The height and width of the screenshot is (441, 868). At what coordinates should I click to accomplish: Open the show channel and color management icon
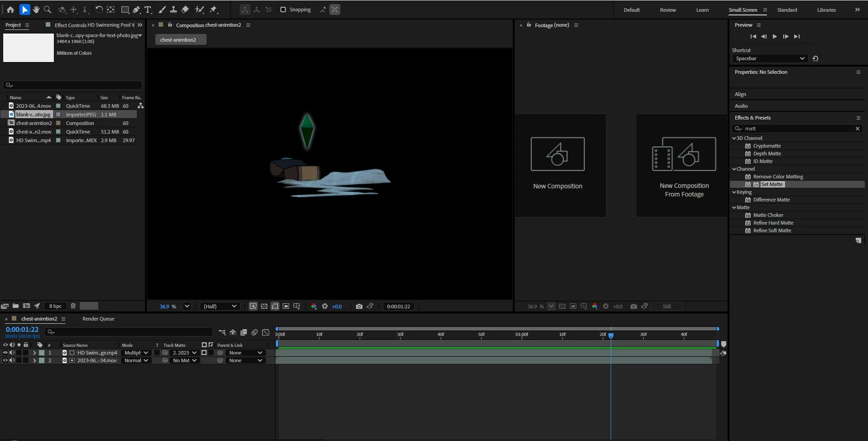313,307
